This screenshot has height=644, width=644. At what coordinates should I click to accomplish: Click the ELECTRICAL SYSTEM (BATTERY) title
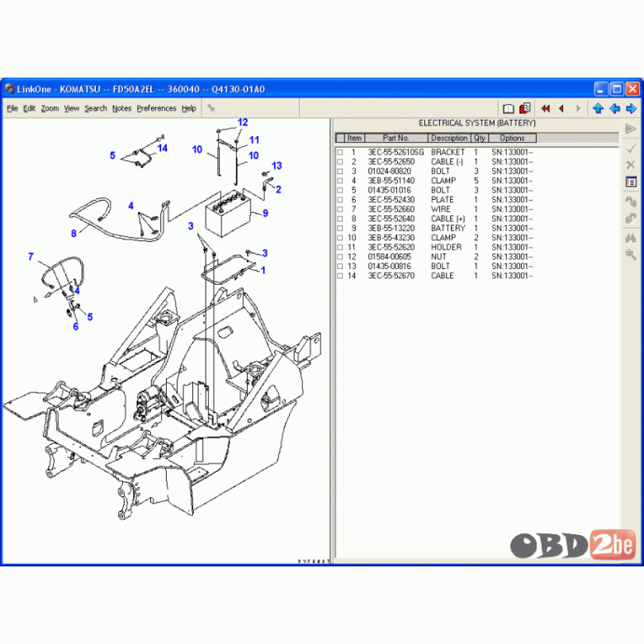coord(477,123)
